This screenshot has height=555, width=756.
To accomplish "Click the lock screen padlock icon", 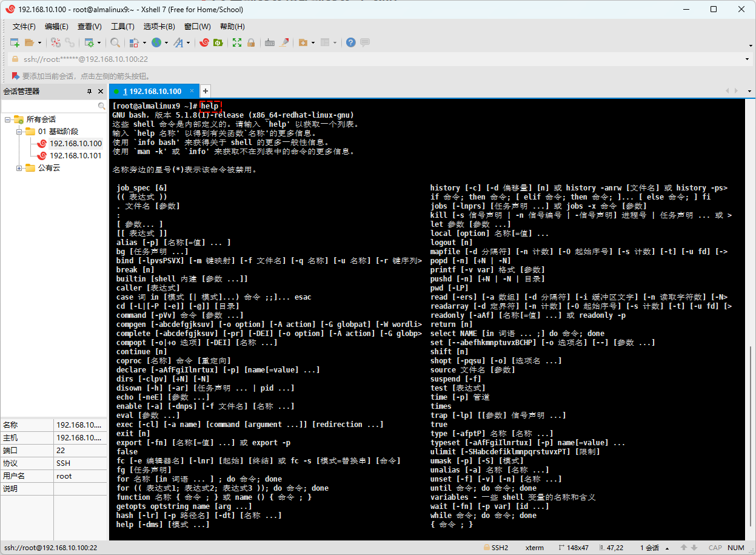I will point(250,42).
